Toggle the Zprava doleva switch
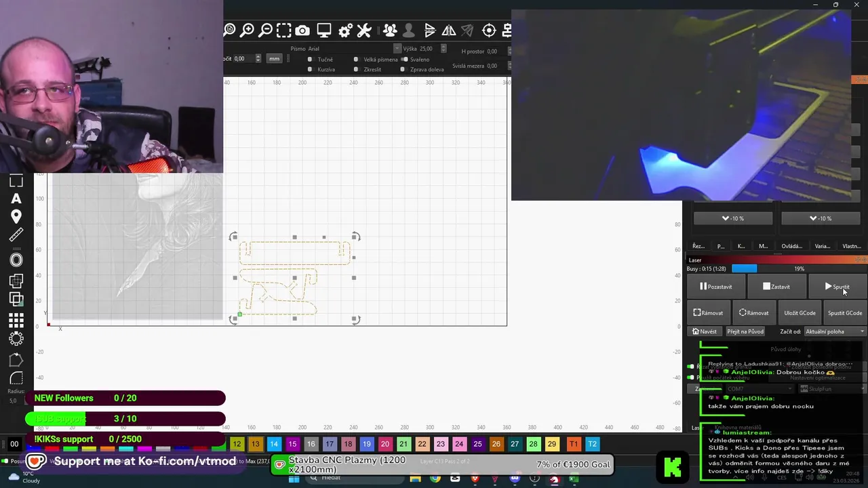Image resolution: width=868 pixels, height=488 pixels. (403, 70)
